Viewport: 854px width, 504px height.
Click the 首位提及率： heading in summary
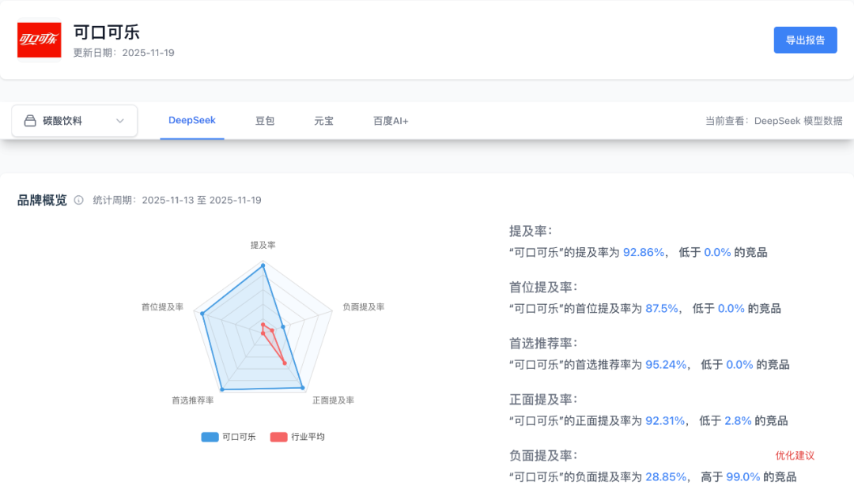tap(543, 287)
